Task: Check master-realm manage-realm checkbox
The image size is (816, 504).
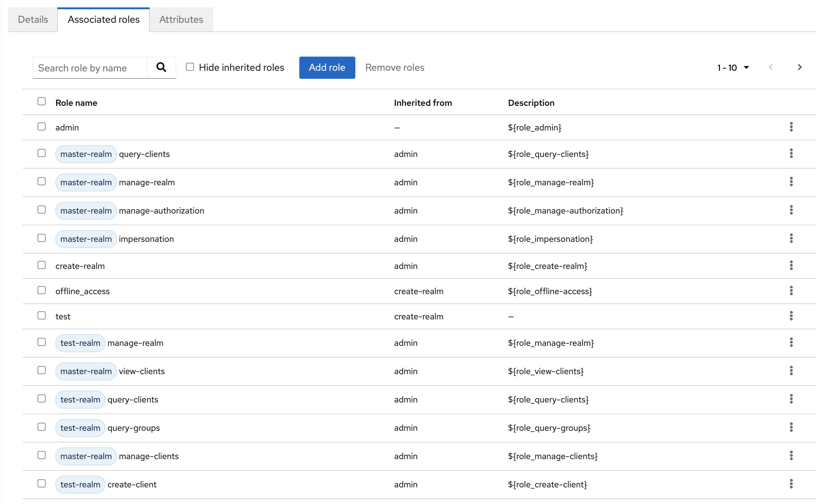Action: (41, 182)
